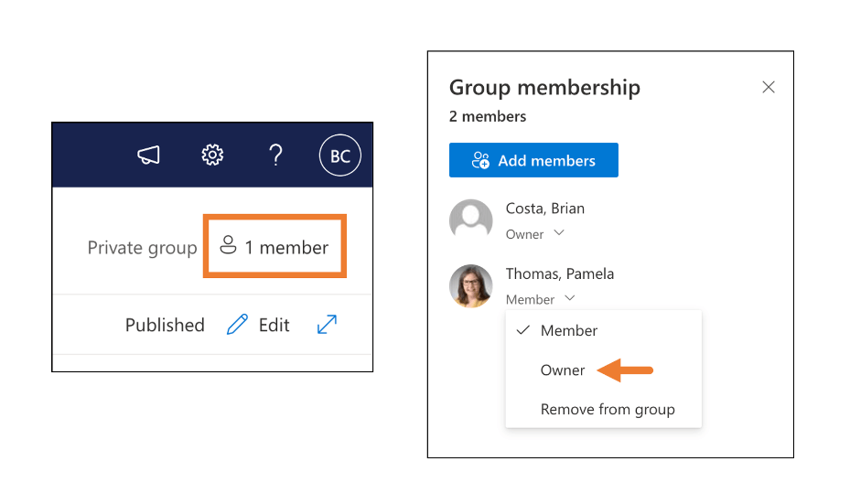The image size is (850, 504).
Task: Open the settings gear icon
Action: pyautogui.click(x=212, y=155)
